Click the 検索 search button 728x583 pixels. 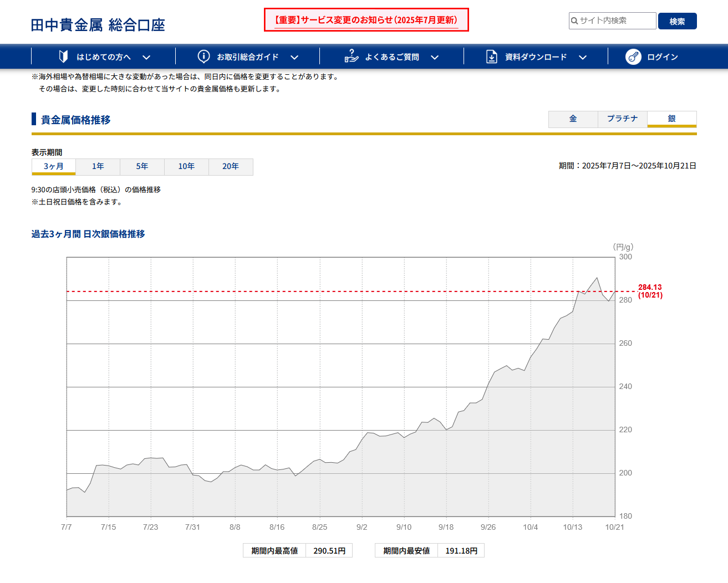tap(678, 21)
